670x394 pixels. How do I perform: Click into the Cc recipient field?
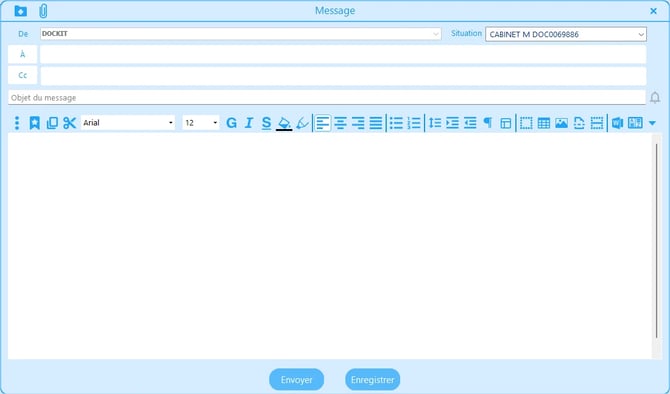(343, 76)
